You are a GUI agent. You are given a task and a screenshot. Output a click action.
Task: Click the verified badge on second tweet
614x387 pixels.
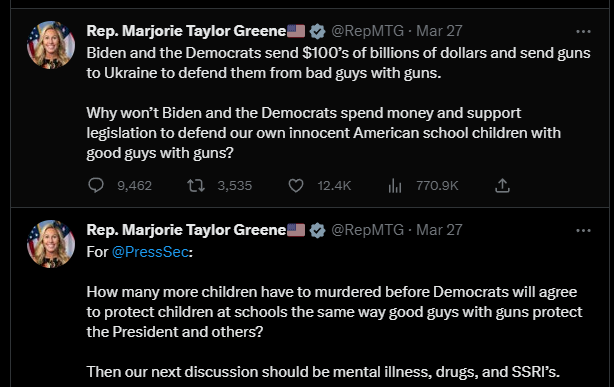317,230
